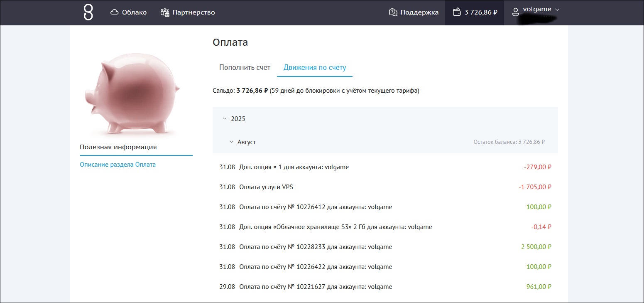This screenshot has width=644, height=303.
Task: Collapse the 2025 year section
Action: (225, 119)
